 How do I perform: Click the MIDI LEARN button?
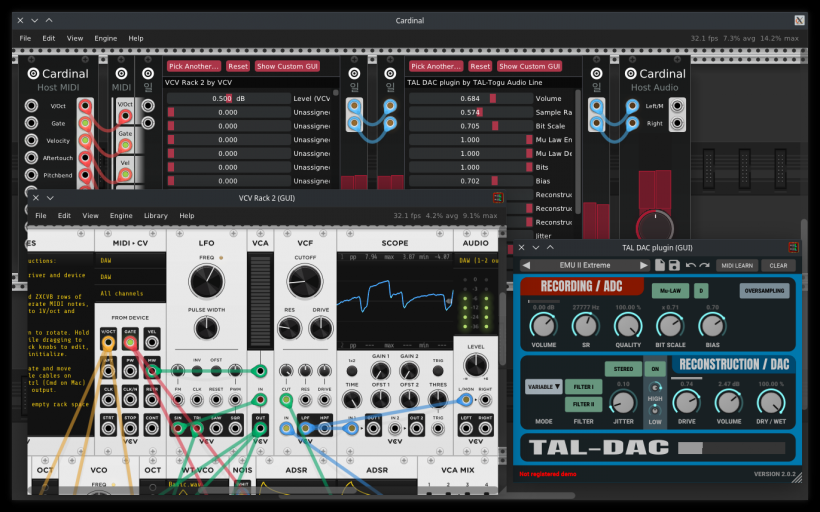point(737,265)
